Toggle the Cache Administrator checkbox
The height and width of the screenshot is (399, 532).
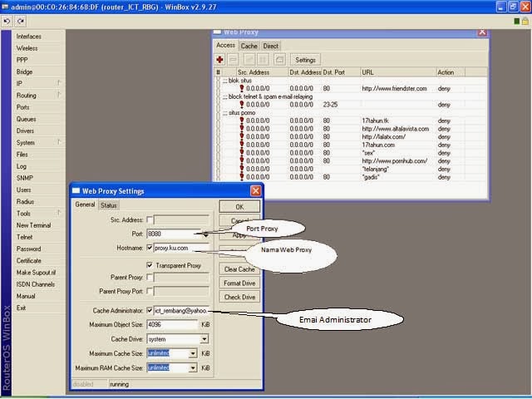coord(150,310)
